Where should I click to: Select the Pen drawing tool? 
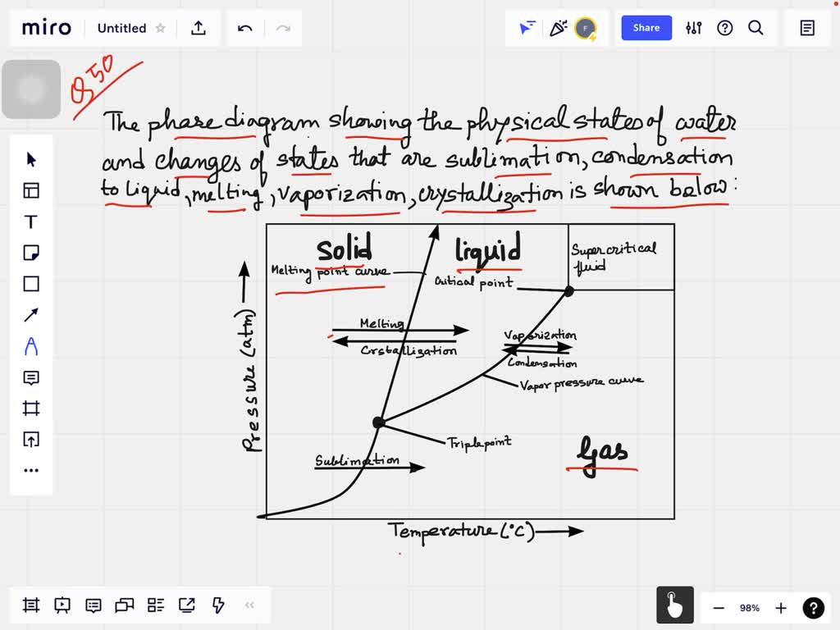tap(30, 346)
